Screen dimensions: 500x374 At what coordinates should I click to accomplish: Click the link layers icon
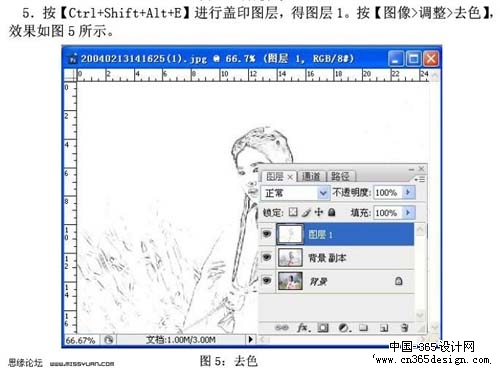[x=282, y=328]
